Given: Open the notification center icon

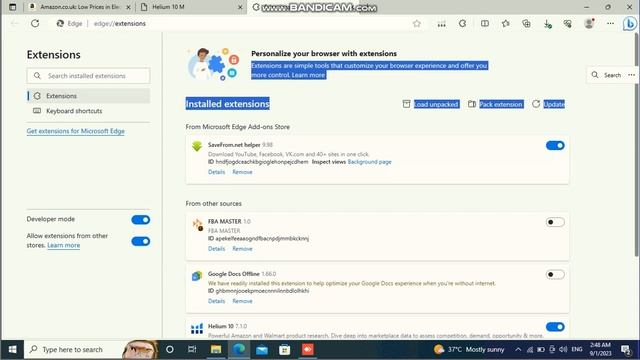Looking at the screenshot, I should coord(626,349).
